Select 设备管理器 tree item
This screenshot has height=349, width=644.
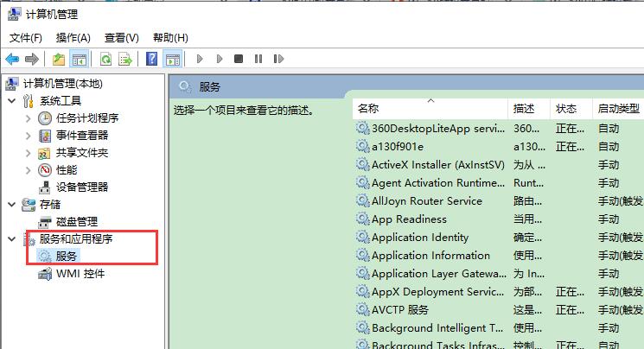(82, 187)
